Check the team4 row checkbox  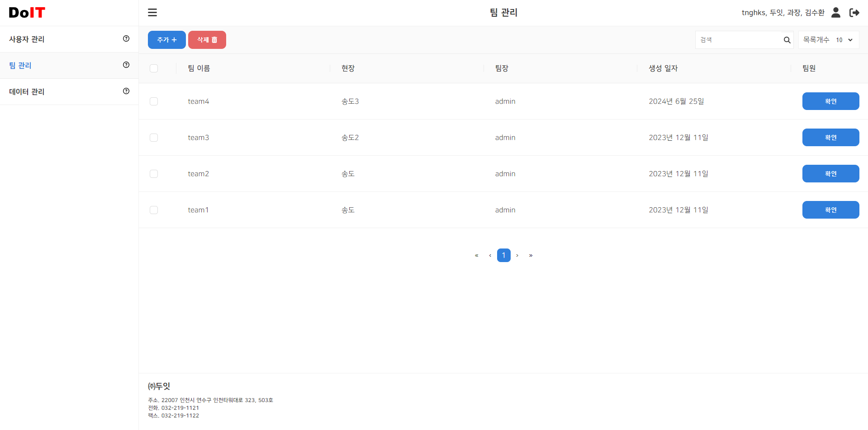pyautogui.click(x=154, y=101)
